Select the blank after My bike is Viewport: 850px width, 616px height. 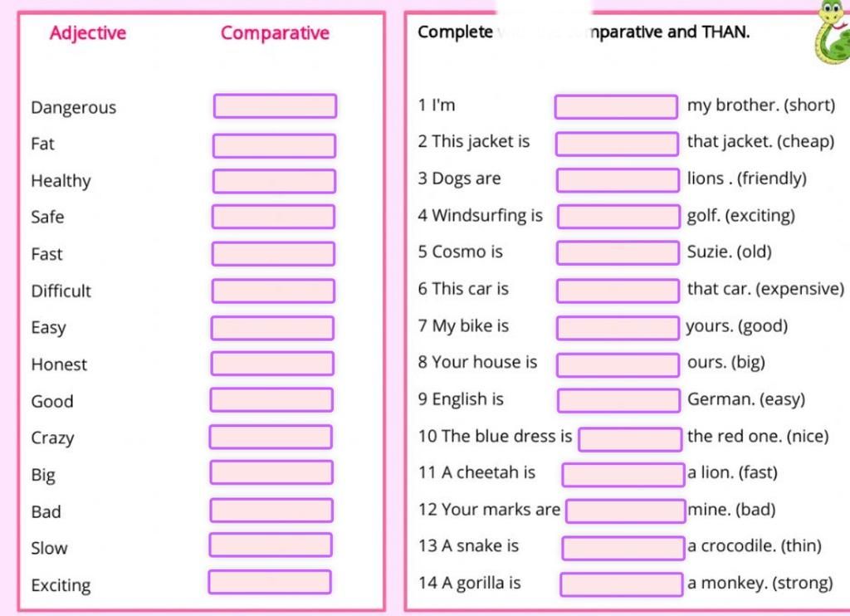(618, 328)
